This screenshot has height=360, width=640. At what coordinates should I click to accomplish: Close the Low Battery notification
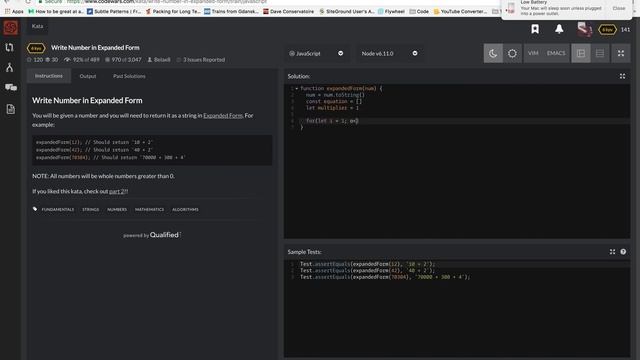[619, 8]
